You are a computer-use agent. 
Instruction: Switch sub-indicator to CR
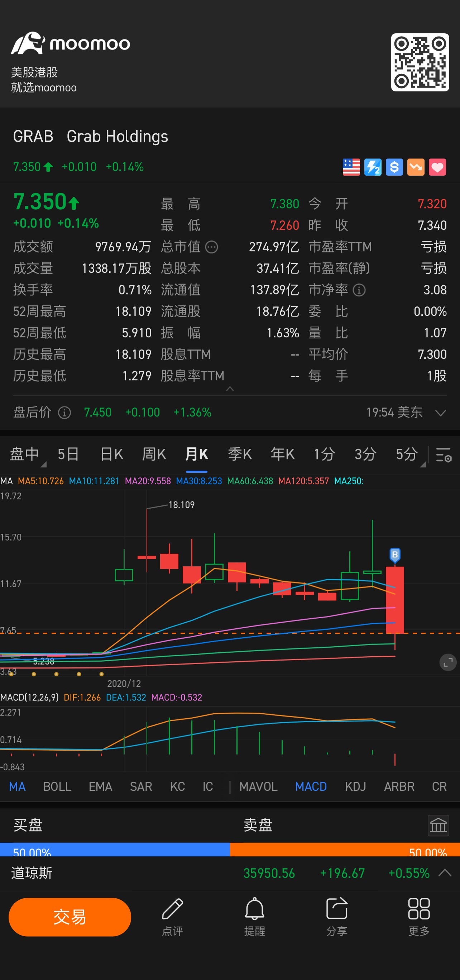tap(439, 786)
